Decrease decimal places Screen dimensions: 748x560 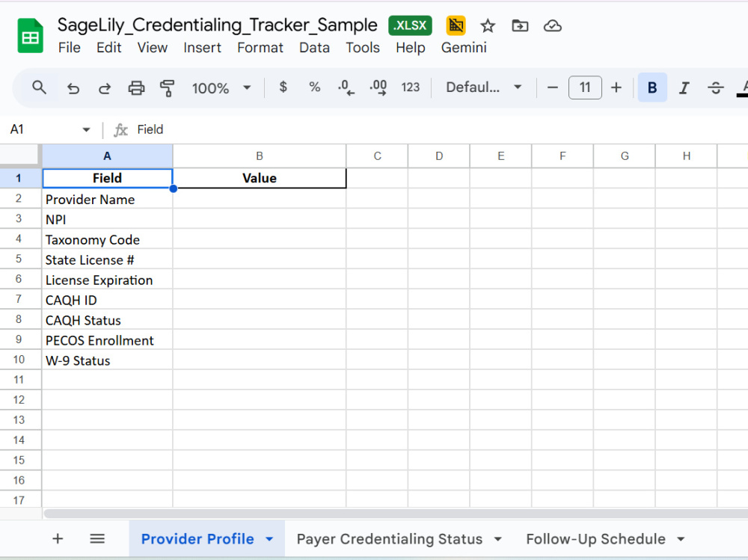pyautogui.click(x=346, y=87)
